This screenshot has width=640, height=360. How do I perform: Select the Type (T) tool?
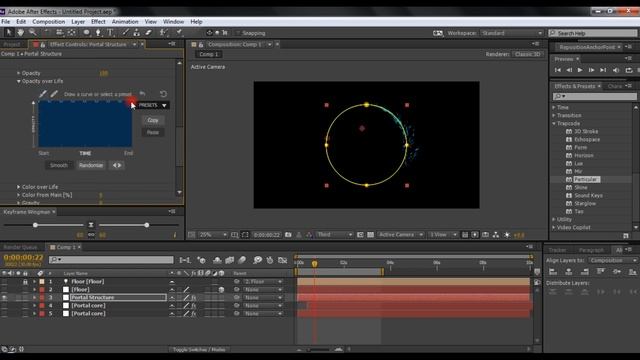(110, 33)
